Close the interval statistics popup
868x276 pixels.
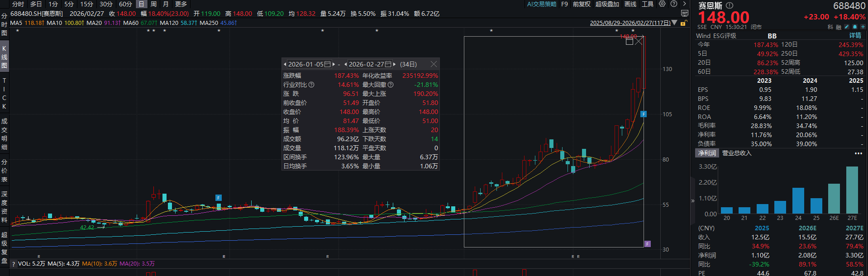click(434, 64)
